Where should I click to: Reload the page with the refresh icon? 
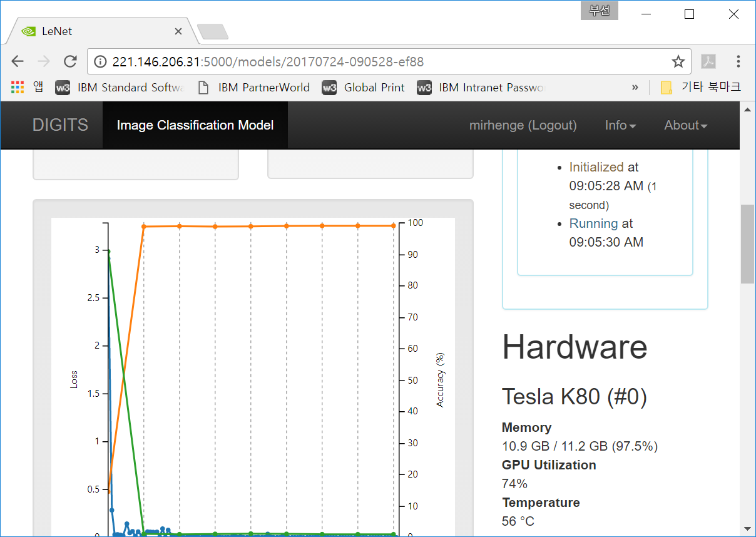point(70,61)
